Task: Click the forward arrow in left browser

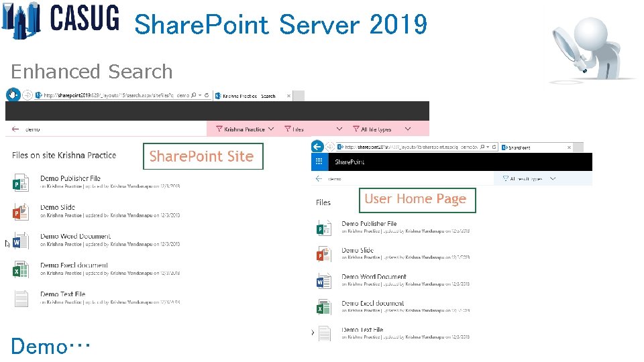Action: point(27,95)
